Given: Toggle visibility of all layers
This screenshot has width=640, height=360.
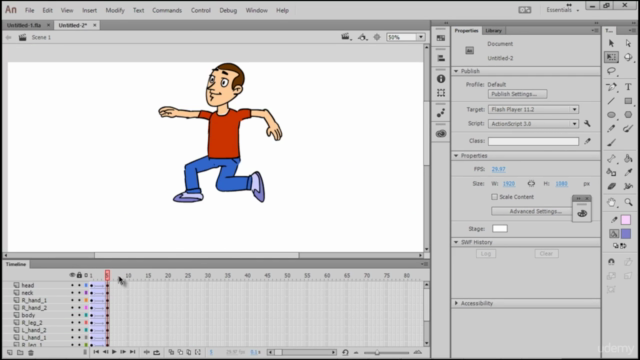Looking at the screenshot, I should 72,275.
